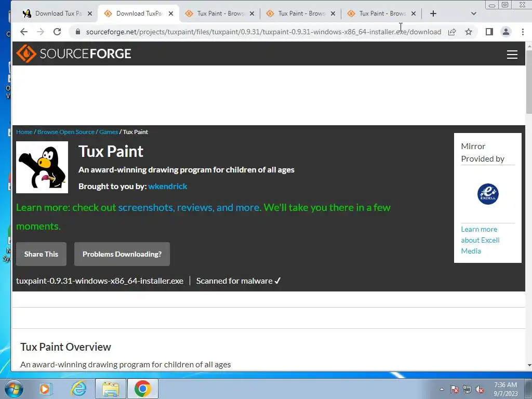Screen dimensions: 532x399
Task: Open the Chrome three-dot menu
Action: point(523,32)
